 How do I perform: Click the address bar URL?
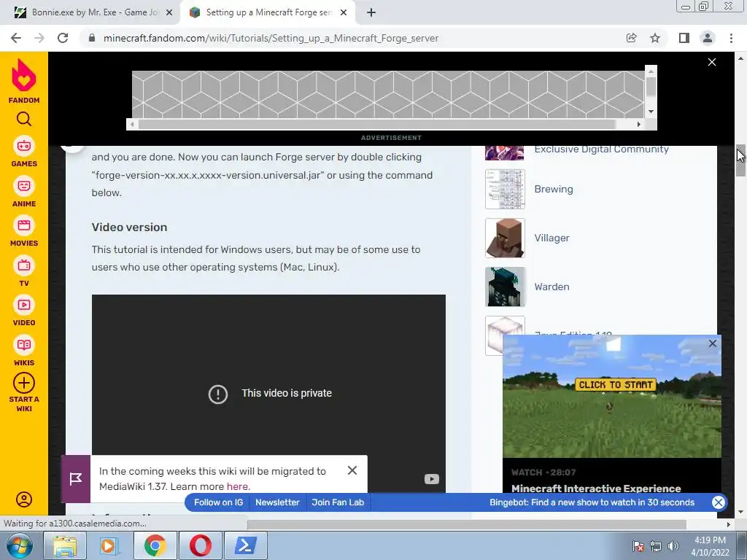(x=271, y=38)
